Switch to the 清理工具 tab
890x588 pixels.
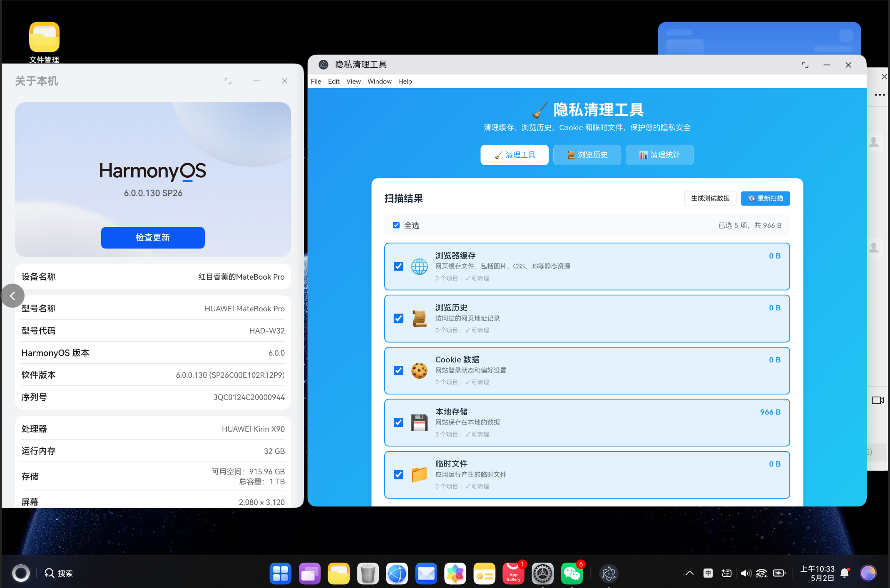(x=515, y=155)
